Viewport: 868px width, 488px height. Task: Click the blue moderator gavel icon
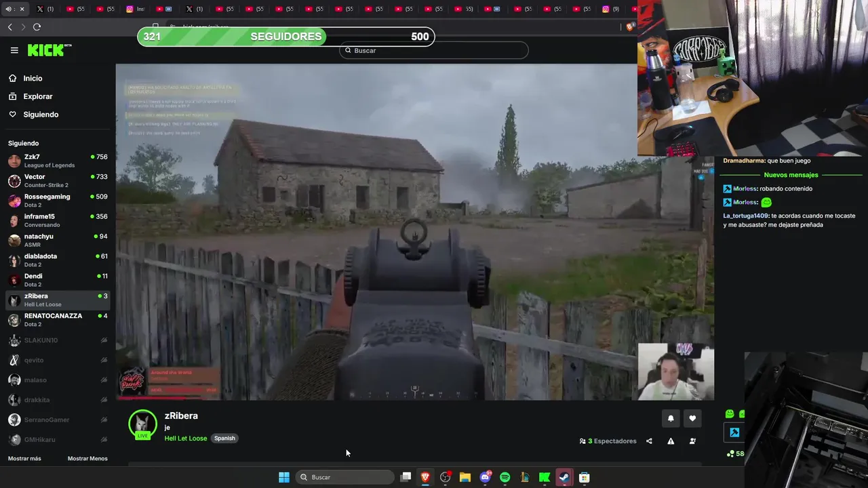click(x=734, y=432)
